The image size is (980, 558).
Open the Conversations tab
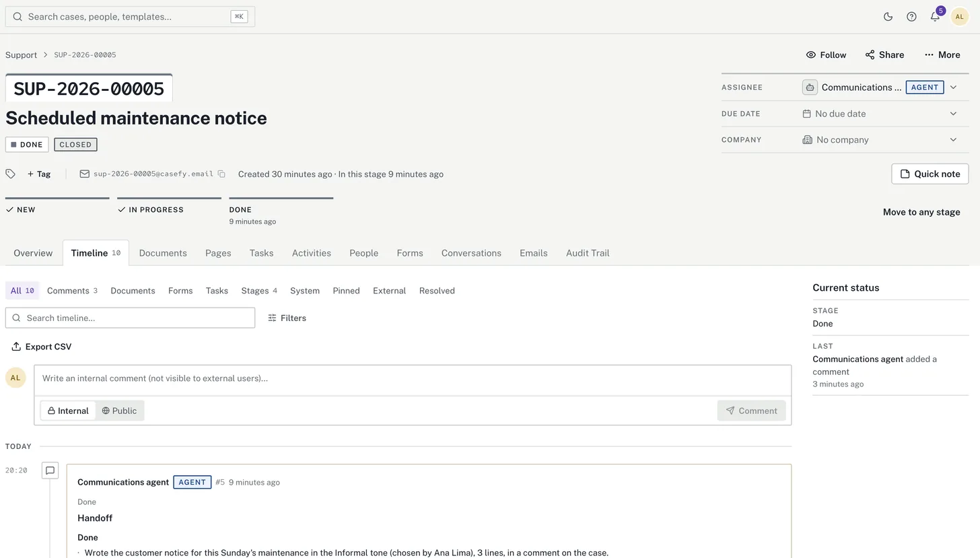(x=471, y=253)
